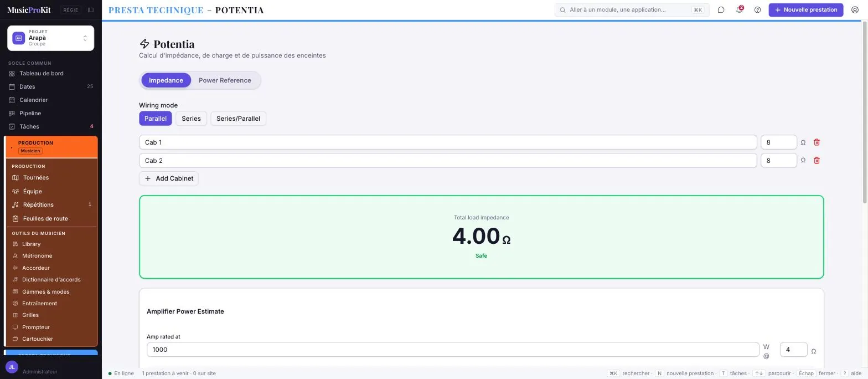Switch to the Impedance tab
868x379 pixels.
(166, 80)
